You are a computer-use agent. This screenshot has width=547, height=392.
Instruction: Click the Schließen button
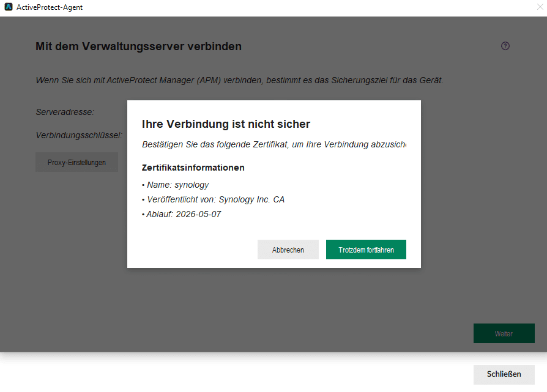click(504, 374)
